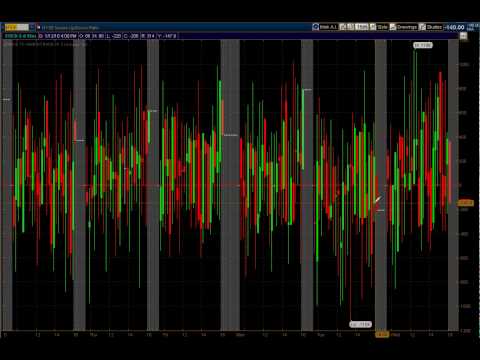Open the Drawings menu button
The image size is (480, 360).
(407, 27)
